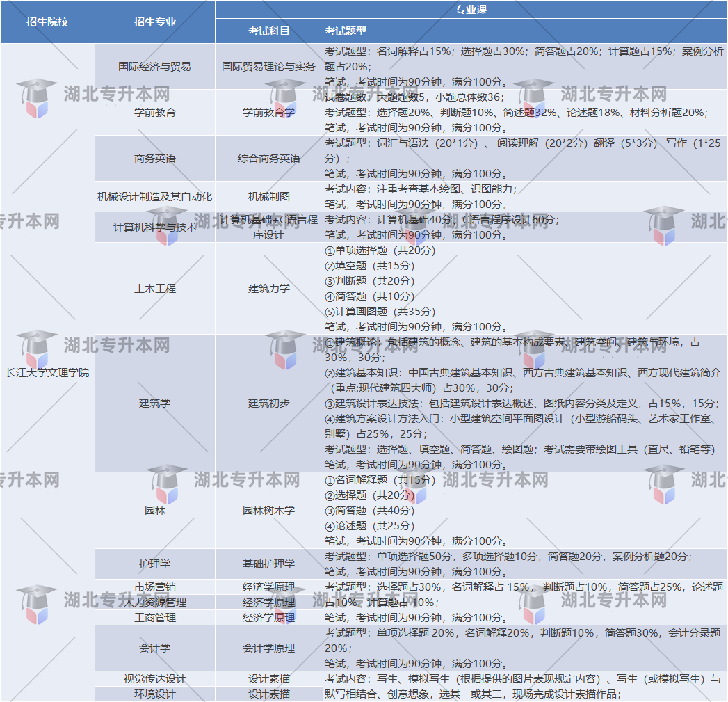Select the ①建筑概论 description line
The width and height of the screenshot is (728, 702).
click(x=512, y=350)
